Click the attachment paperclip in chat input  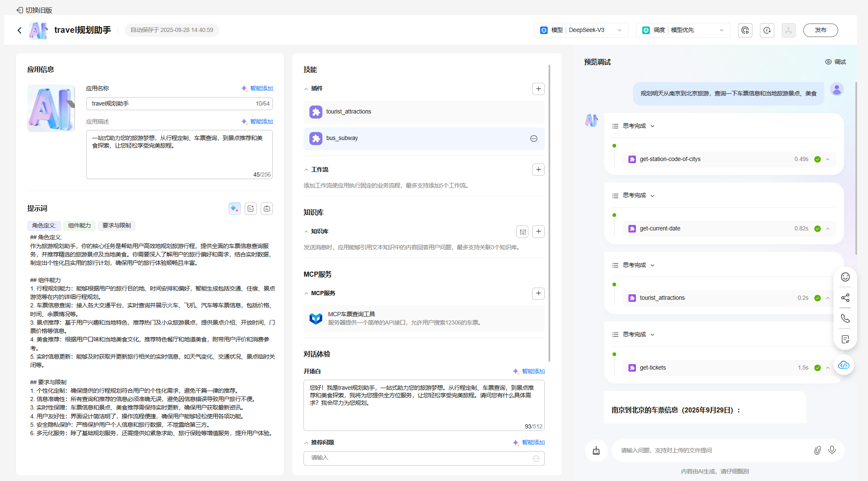[817, 450]
